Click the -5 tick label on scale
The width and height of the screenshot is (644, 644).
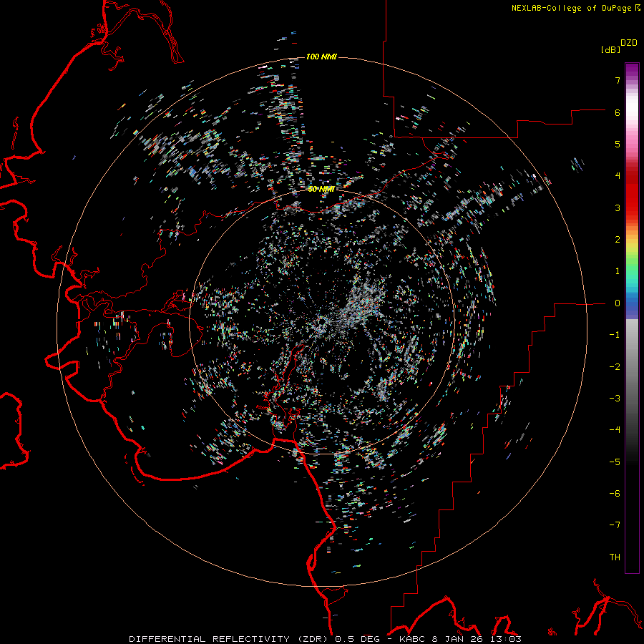(x=615, y=462)
